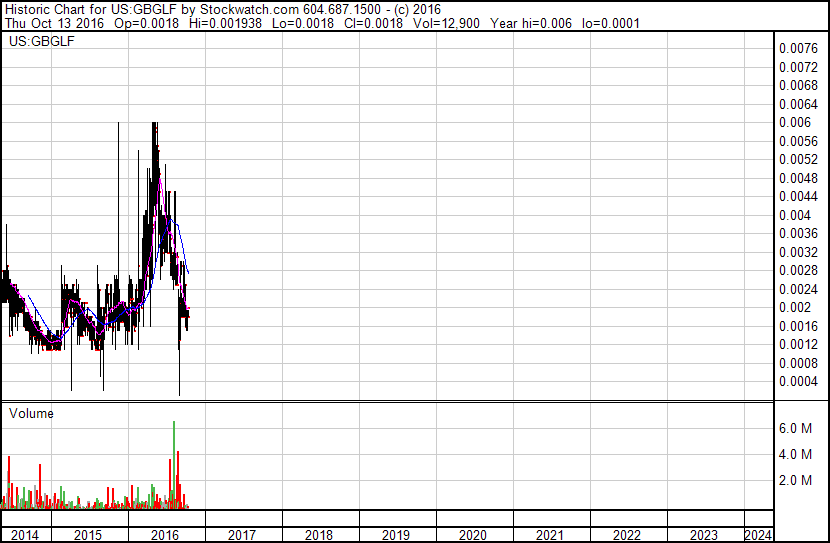Viewport: 830px width, 543px height.
Task: Click the 2018 year marker
Action: 318,535
